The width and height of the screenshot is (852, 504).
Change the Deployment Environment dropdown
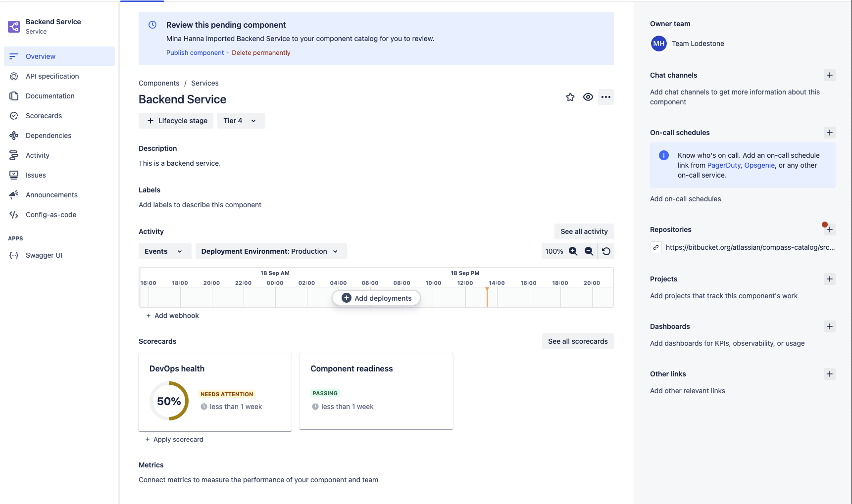(x=270, y=251)
